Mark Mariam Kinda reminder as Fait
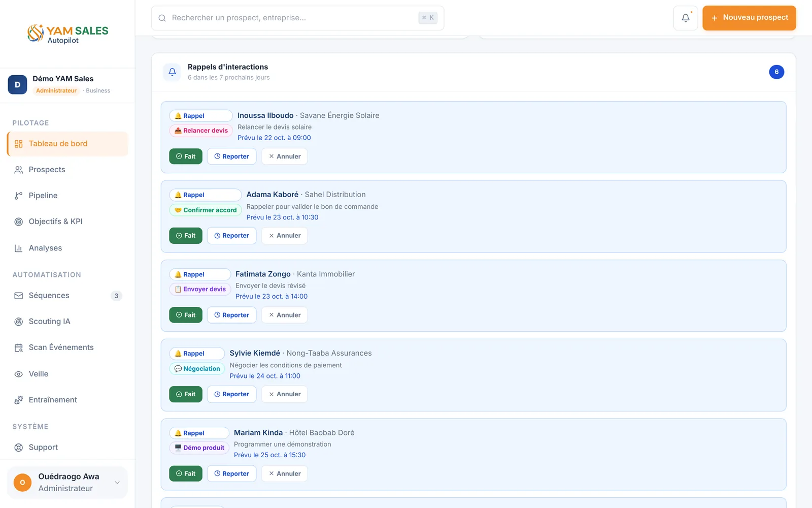 186,473
